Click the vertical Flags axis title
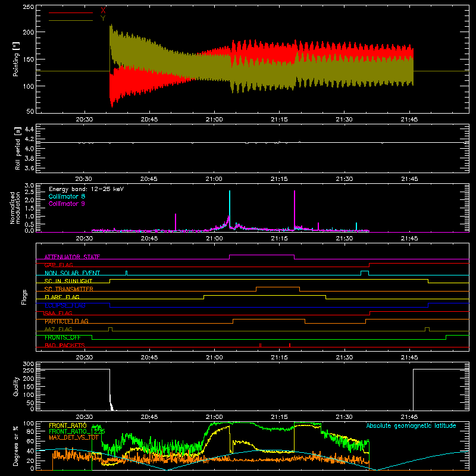 pos(24,297)
